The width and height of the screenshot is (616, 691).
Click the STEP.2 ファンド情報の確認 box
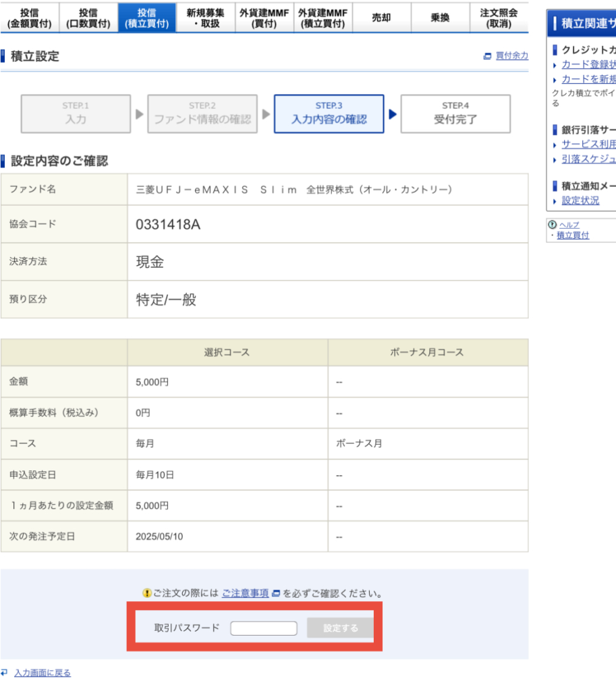[202, 113]
